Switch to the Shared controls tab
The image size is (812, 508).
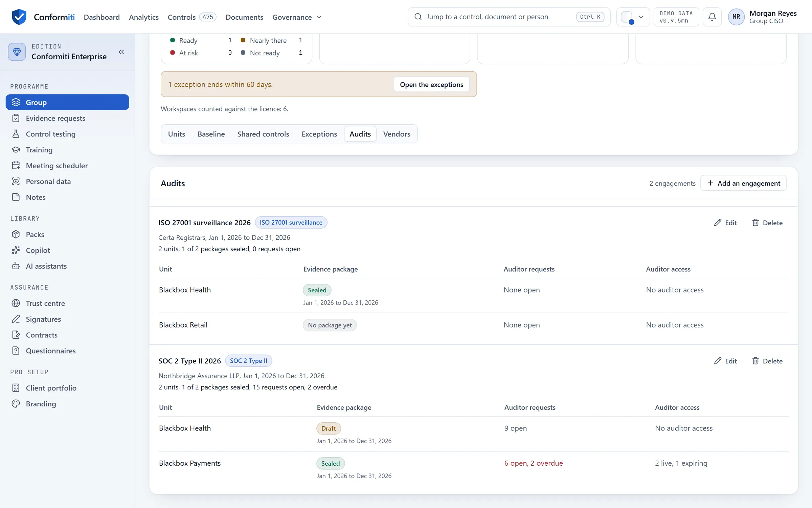click(x=263, y=134)
